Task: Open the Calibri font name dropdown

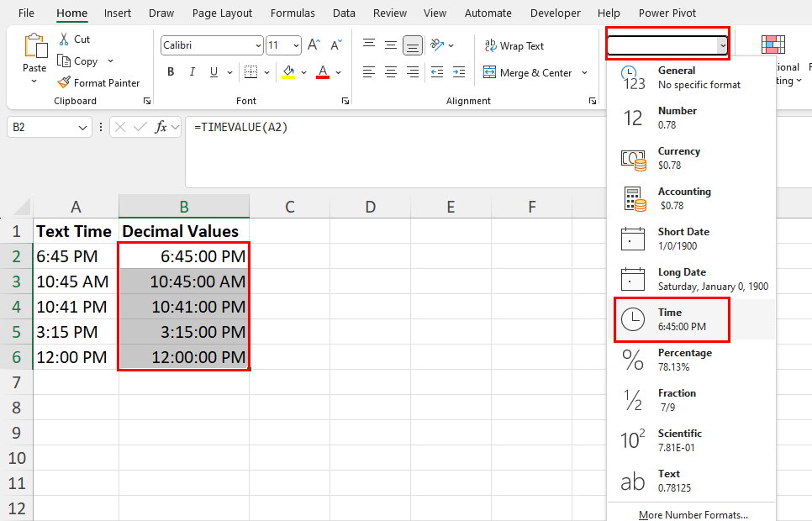Action: coord(258,45)
